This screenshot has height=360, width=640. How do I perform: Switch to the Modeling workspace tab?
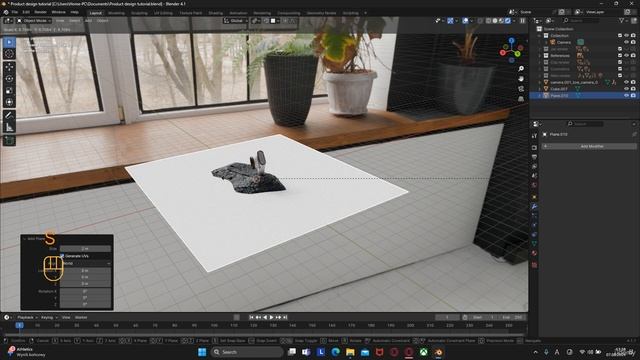pos(116,13)
